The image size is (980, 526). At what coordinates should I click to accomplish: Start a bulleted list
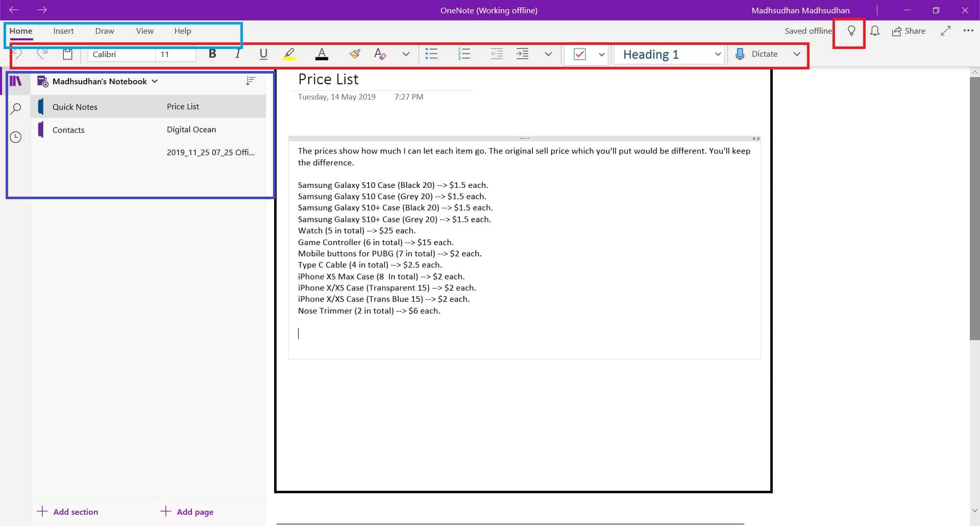pos(431,54)
